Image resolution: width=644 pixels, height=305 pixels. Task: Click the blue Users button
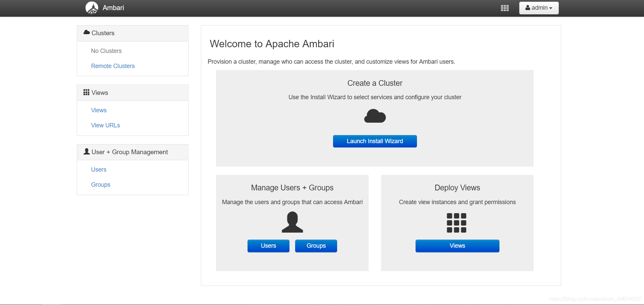click(268, 246)
